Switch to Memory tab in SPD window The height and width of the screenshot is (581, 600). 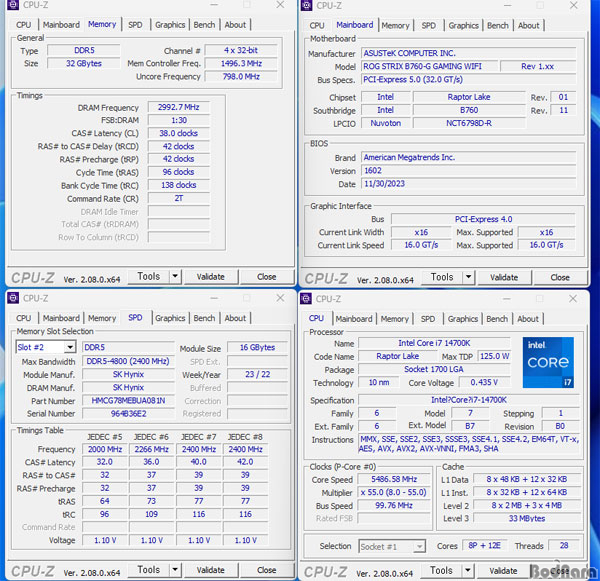coord(102,318)
